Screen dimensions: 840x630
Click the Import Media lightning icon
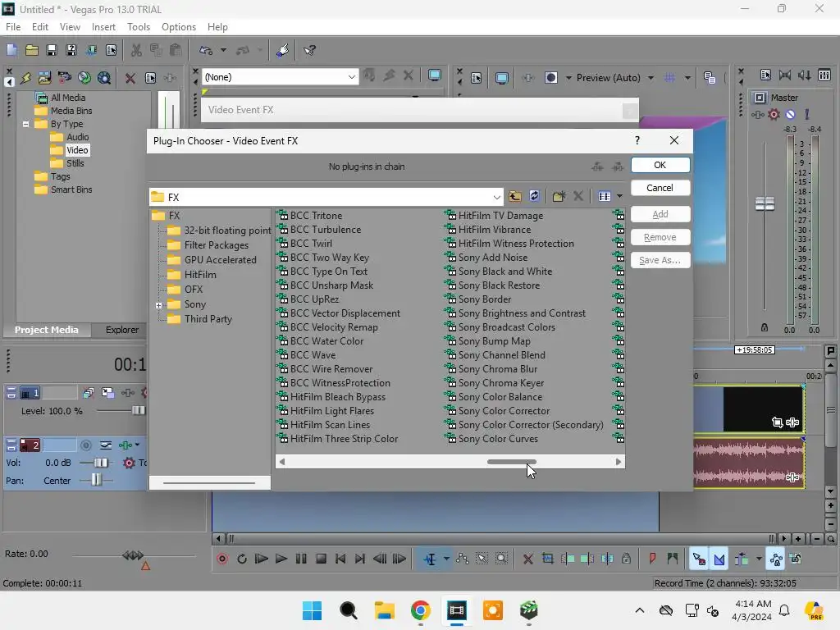25,78
